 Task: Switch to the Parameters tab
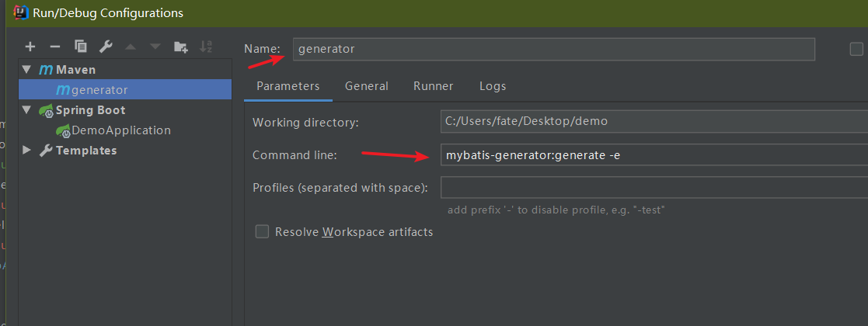(x=288, y=86)
